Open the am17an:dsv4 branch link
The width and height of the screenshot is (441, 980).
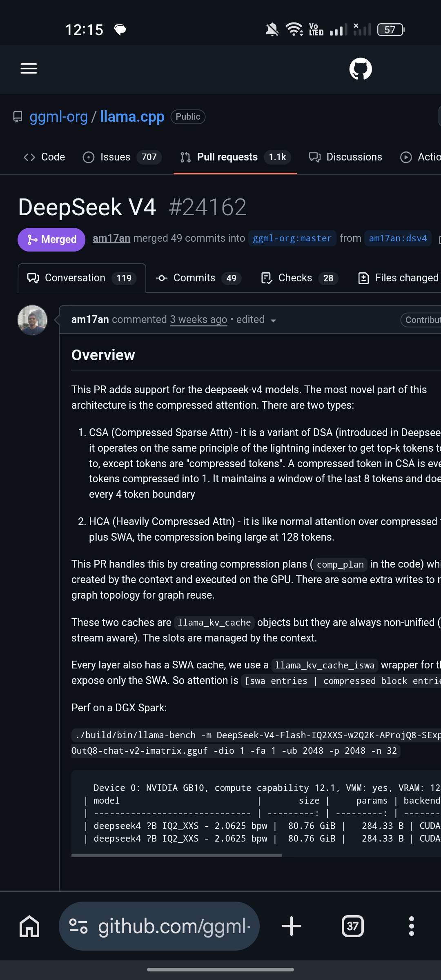(x=398, y=238)
